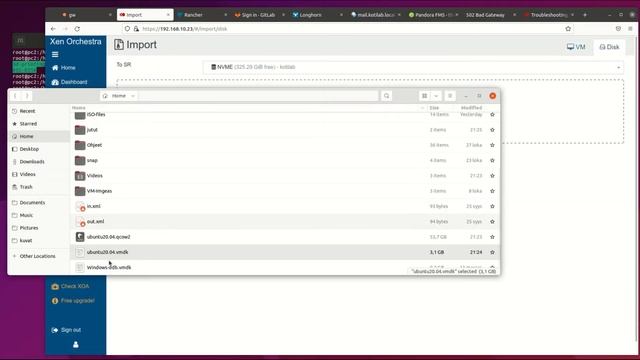This screenshot has height=360, width=640.
Task: Open the Xen Orchestra hamburger menu
Action: [55, 55]
